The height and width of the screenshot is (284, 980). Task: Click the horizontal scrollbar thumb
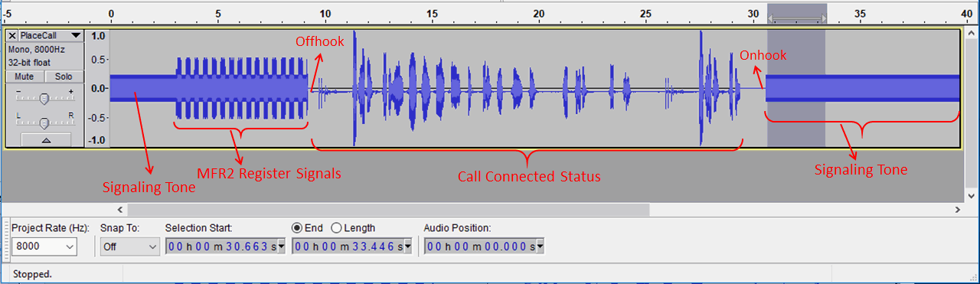[389, 209]
